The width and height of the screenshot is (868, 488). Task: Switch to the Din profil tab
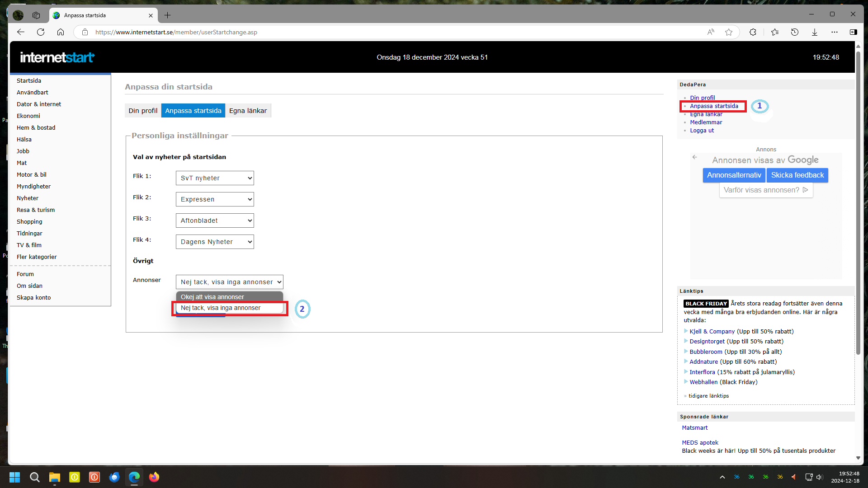coord(143,111)
